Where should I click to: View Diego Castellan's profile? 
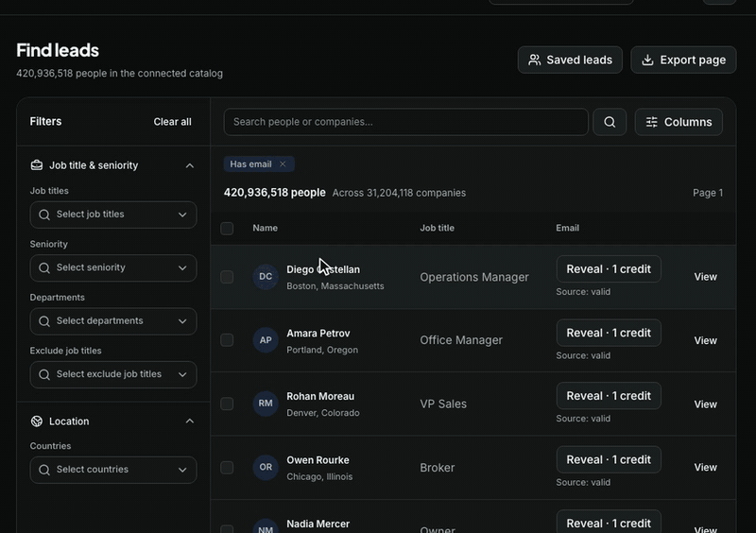click(x=705, y=277)
